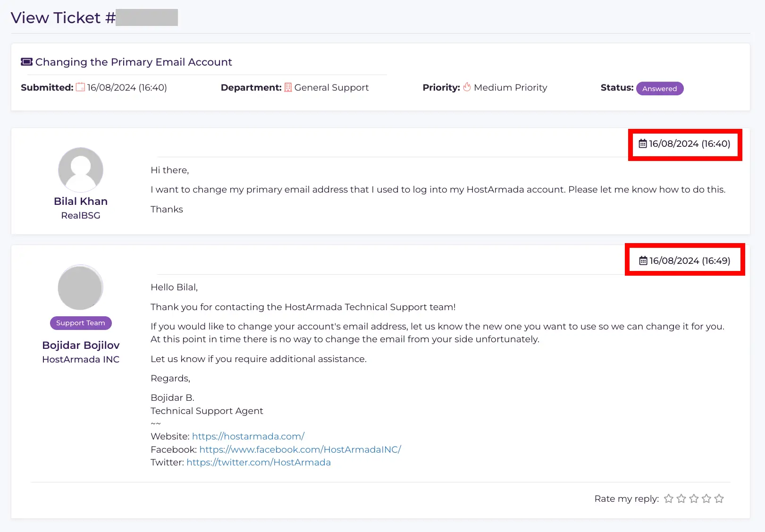
Task: Click the Changing the Primary Email Account title
Action: coord(134,62)
